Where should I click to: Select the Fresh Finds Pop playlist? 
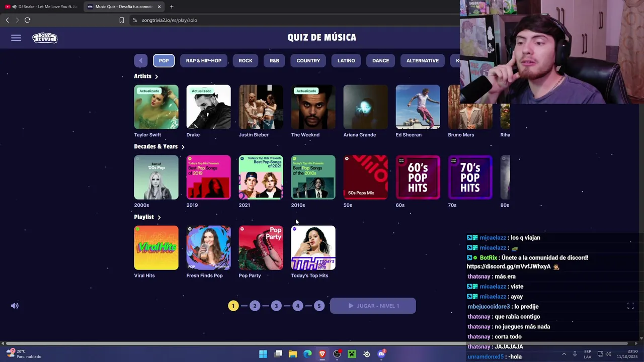pos(209,248)
